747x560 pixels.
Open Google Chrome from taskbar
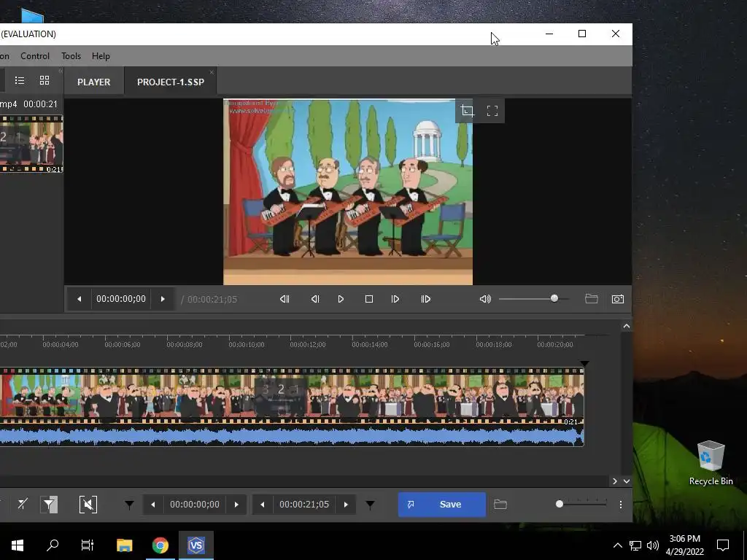point(160,545)
